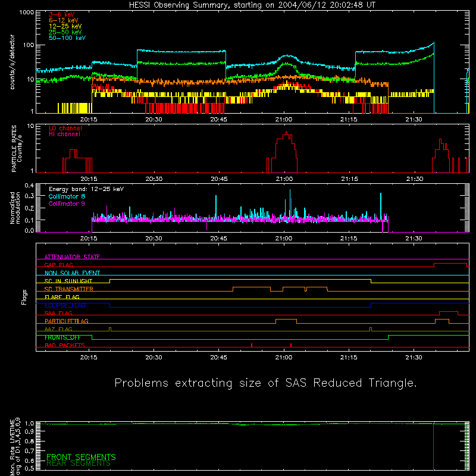Screen dimensions: 476x476
Task: Click the '0.2' modulation axis tick label
Action: point(29,208)
